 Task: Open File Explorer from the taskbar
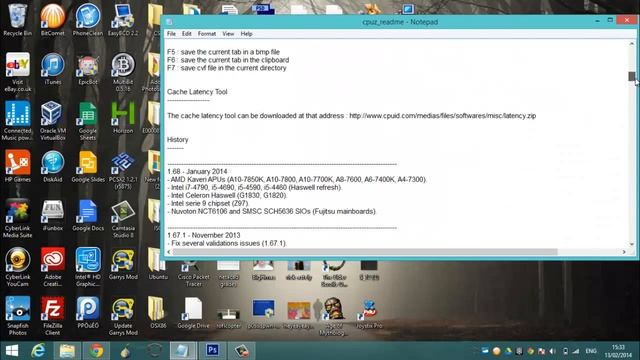pyautogui.click(x=67, y=351)
